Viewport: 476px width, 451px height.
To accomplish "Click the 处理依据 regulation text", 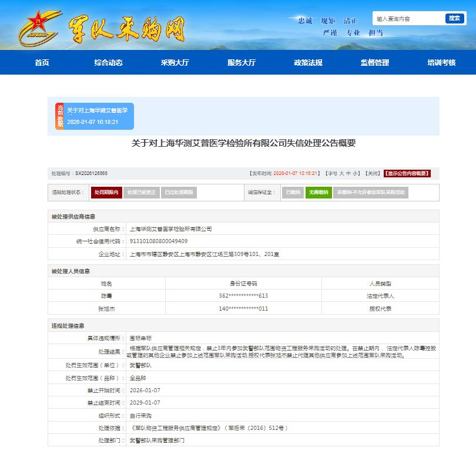I will coord(209,428).
